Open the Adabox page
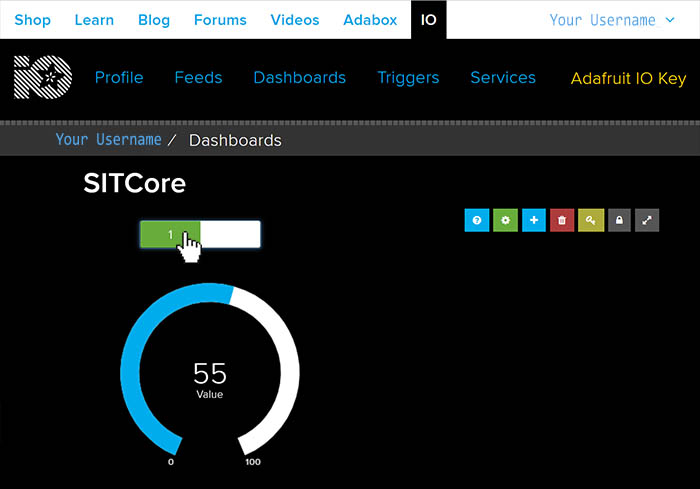The width and height of the screenshot is (700, 489). click(370, 20)
